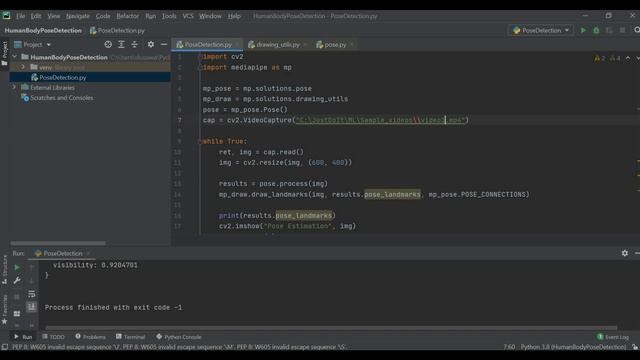Open the Refactor menu
Viewport: 640px width, 360px height.
pyautogui.click(x=127, y=16)
